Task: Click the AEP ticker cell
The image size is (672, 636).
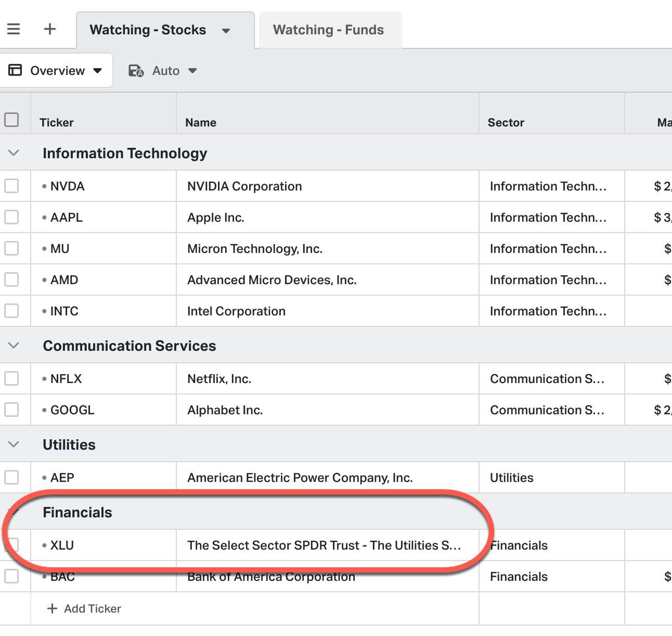Action: click(x=104, y=478)
